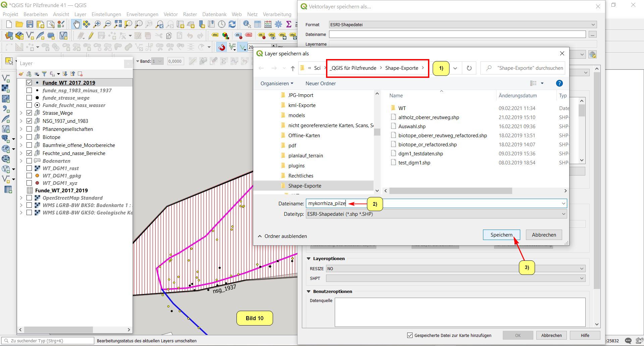The height and width of the screenshot is (346, 644).
Task: Select the Pan Map hand tool
Action: coord(76,24)
